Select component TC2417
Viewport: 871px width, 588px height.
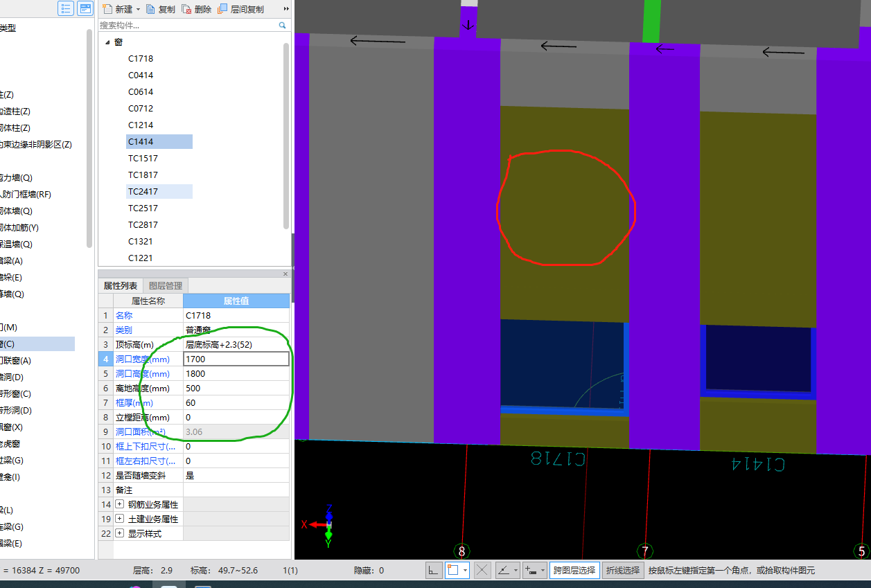click(159, 192)
